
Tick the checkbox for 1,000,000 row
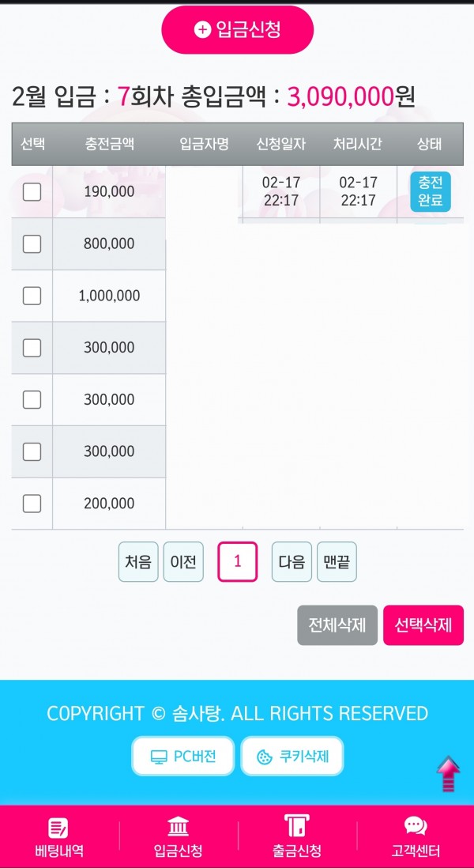[x=32, y=296]
